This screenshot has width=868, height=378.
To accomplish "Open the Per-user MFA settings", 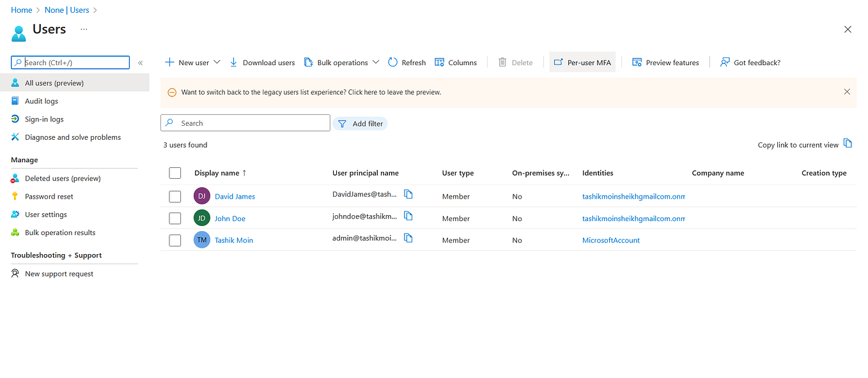I will (x=582, y=62).
